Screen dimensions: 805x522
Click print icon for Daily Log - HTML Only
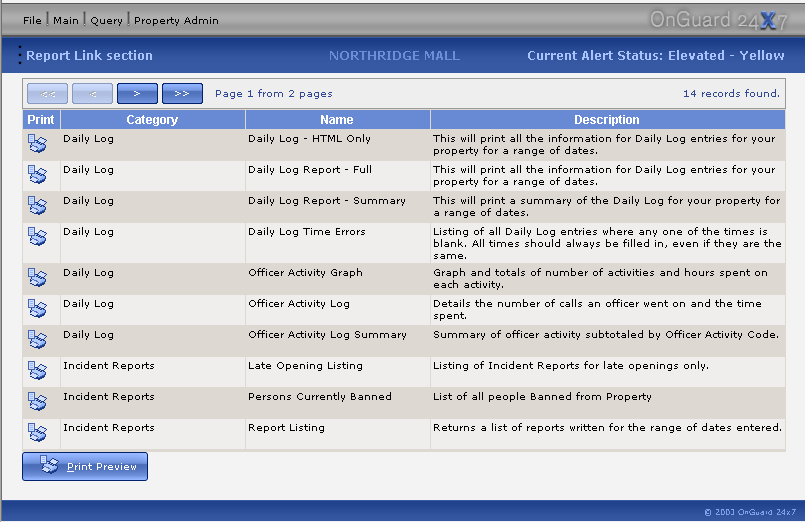[37, 144]
